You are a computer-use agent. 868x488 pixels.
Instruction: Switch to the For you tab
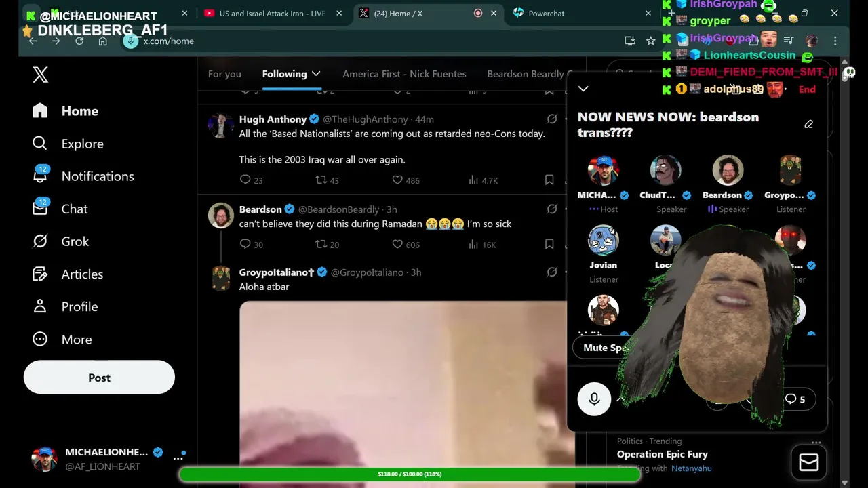click(224, 74)
